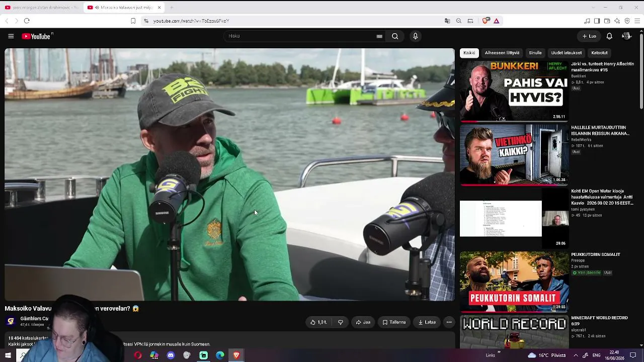This screenshot has height=362, width=644.
Task: Download the video with Lataa
Action: pyautogui.click(x=427, y=322)
